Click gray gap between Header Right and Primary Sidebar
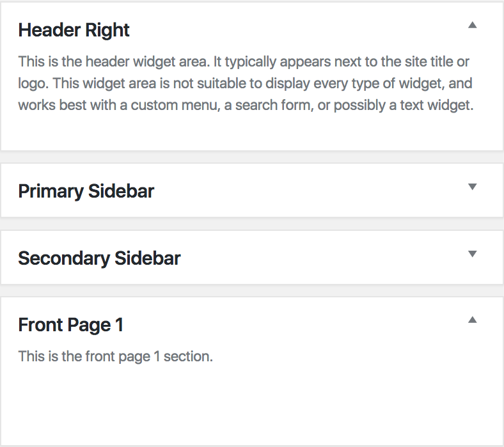 (x=249, y=157)
